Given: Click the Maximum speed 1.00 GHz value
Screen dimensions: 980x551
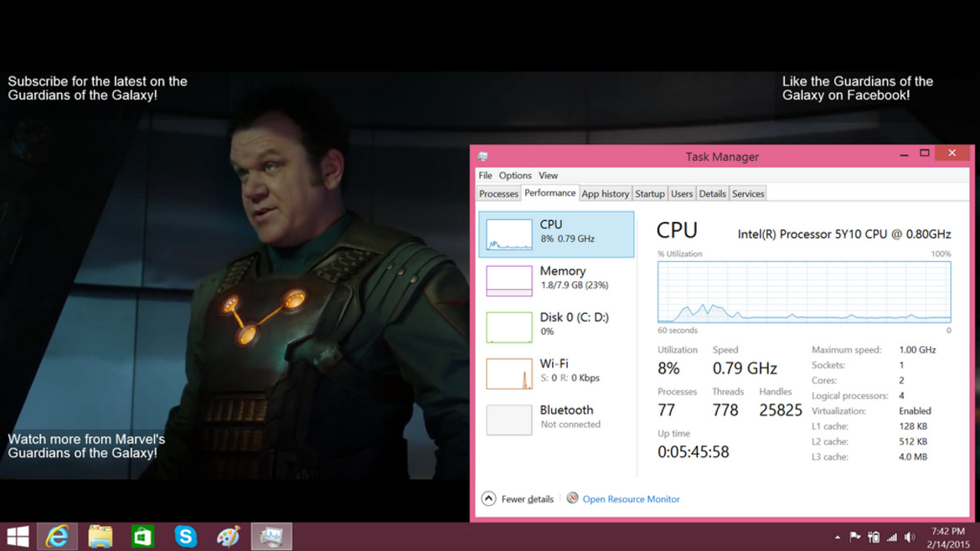Looking at the screenshot, I should pyautogui.click(x=917, y=350).
